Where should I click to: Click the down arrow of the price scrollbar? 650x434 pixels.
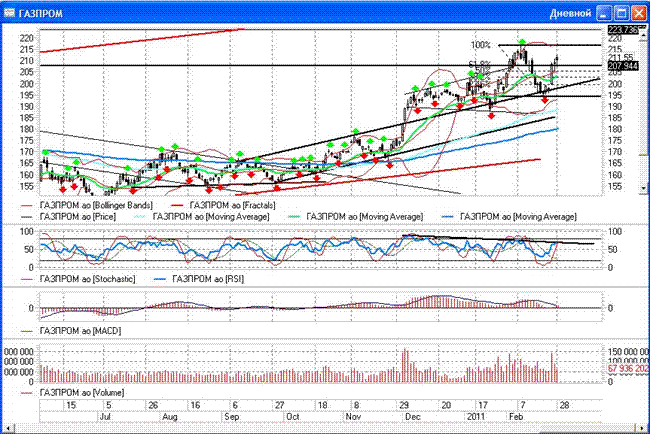(643, 189)
